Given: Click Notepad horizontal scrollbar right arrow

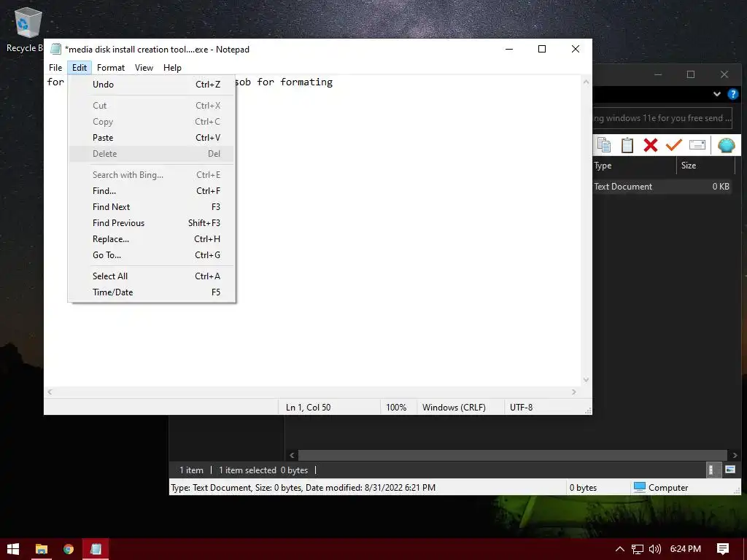Looking at the screenshot, I should [x=574, y=392].
